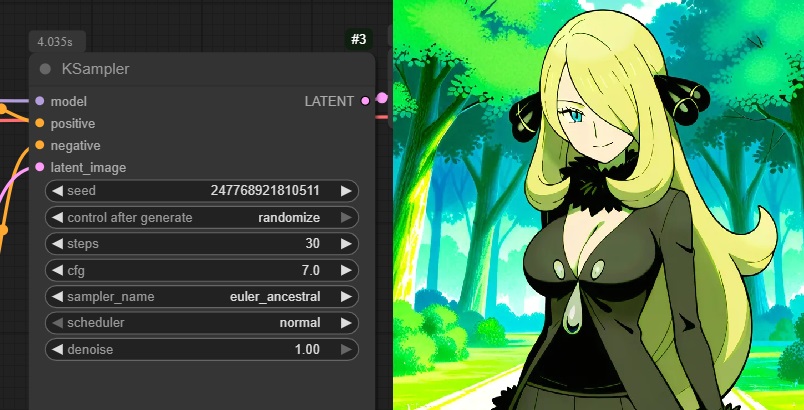Image resolution: width=804 pixels, height=410 pixels.
Task: Click the latent_image input label
Action: [88, 168]
